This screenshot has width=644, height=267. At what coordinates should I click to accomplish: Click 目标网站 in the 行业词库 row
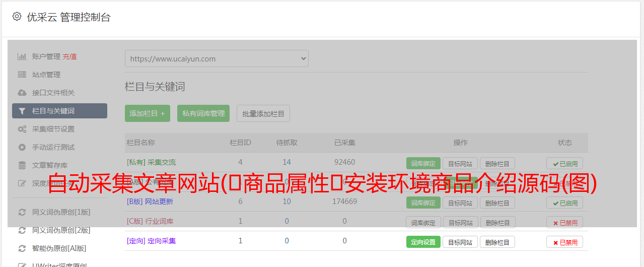coord(460,222)
